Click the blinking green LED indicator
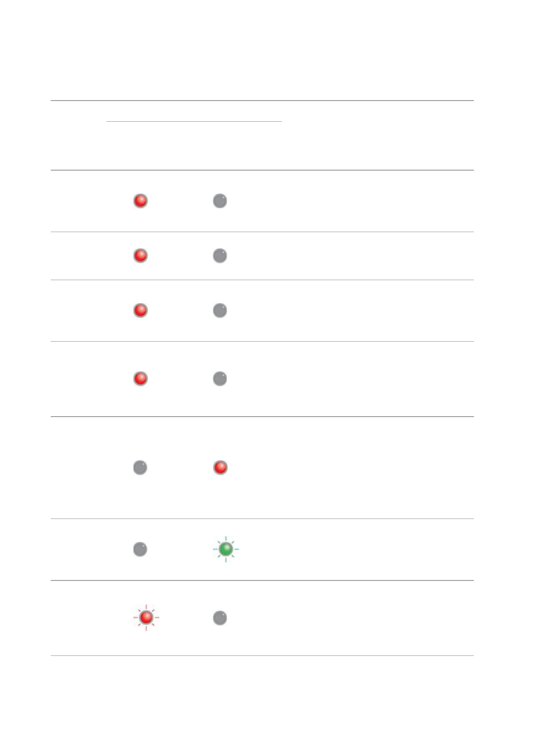This screenshot has width=535, height=756. pyautogui.click(x=225, y=549)
